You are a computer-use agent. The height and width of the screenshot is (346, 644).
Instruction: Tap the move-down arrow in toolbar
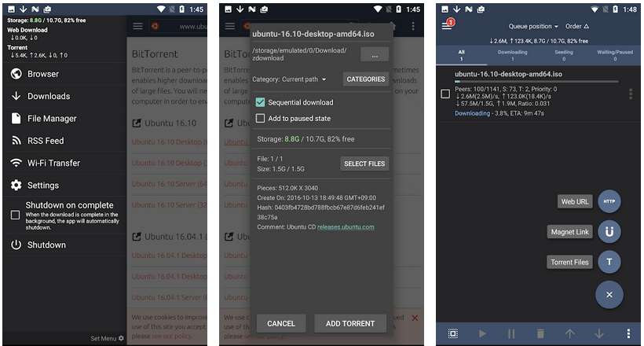tap(598, 333)
